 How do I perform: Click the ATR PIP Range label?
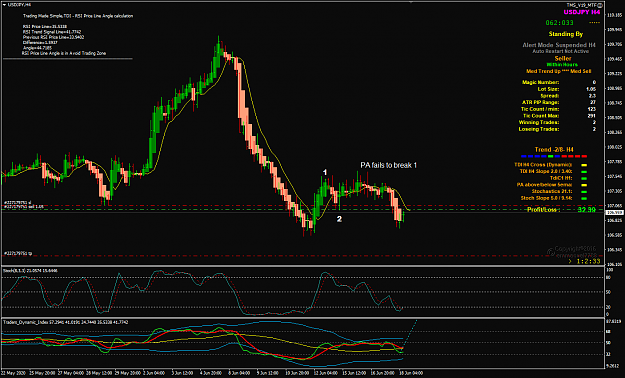click(540, 102)
